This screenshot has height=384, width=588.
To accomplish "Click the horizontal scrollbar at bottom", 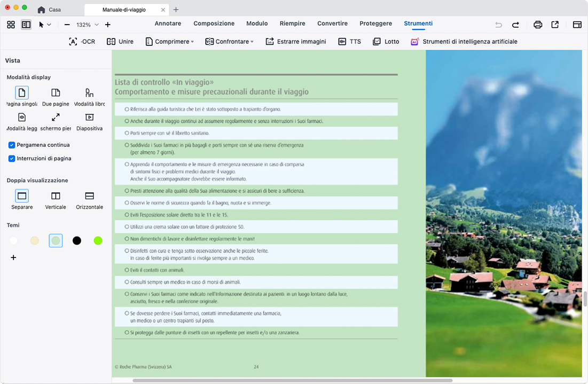I will (292, 380).
